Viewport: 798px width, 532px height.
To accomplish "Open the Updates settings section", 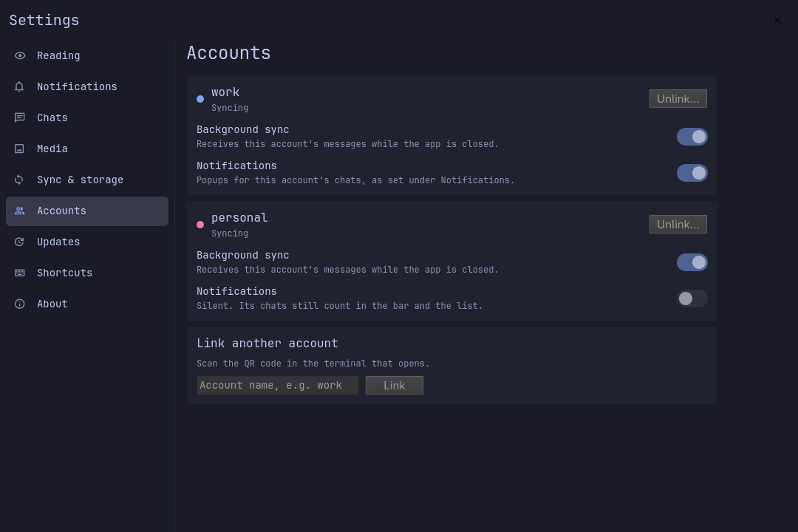I will (87, 242).
